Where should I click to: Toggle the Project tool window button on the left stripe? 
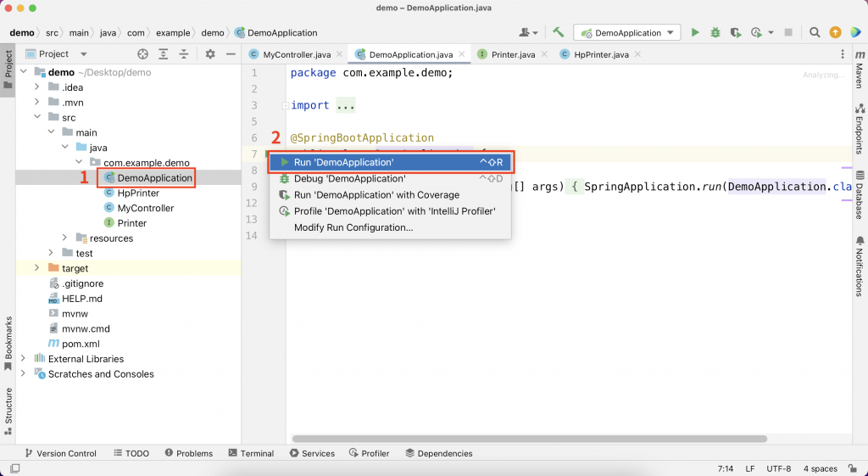pyautogui.click(x=8, y=70)
